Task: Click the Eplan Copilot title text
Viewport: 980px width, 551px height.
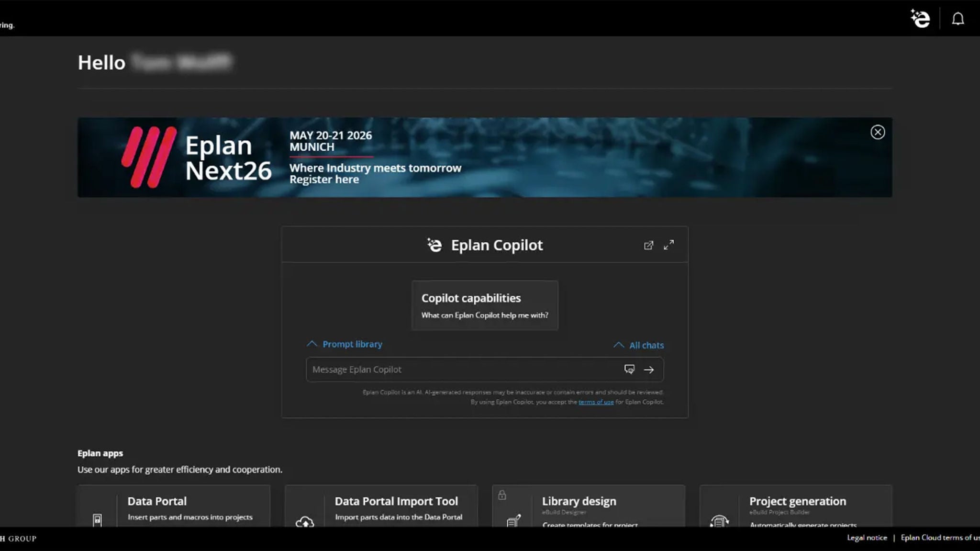Action: pos(497,245)
